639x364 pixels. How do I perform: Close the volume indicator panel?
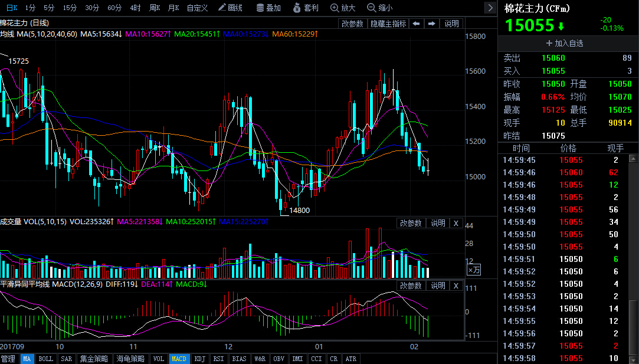click(456, 224)
